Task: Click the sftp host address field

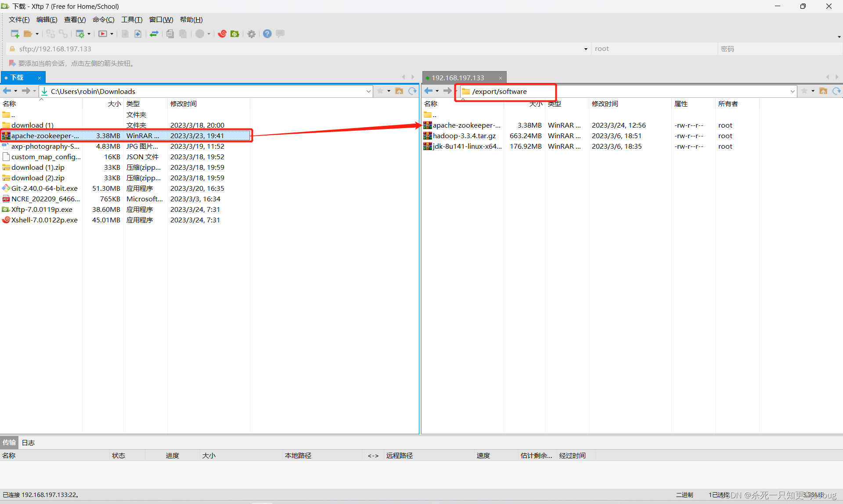Action: click(x=299, y=49)
